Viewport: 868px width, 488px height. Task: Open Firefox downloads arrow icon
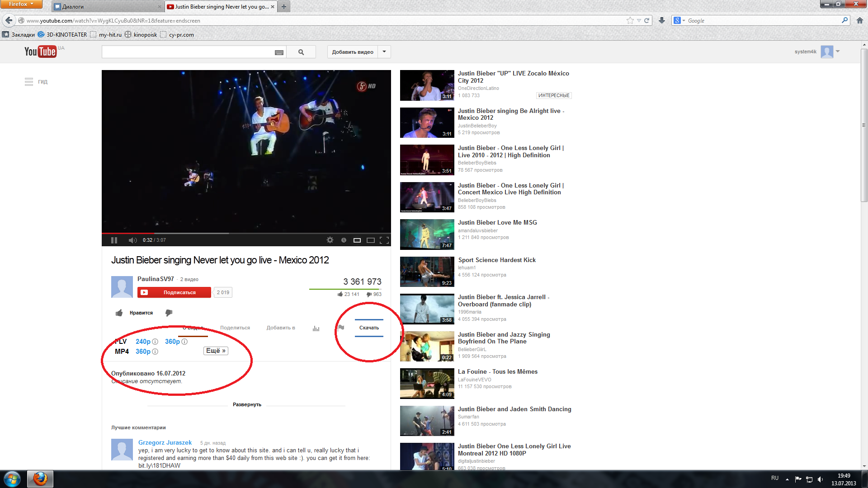pos(662,20)
